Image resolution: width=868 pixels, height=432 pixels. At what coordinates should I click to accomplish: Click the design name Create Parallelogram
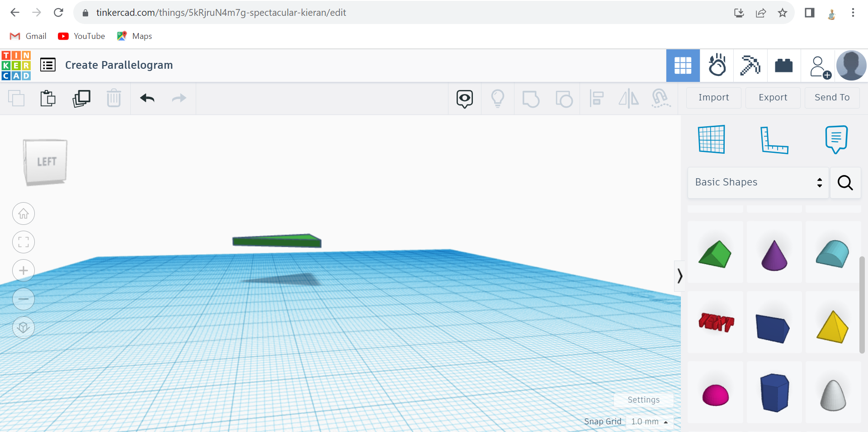pos(119,65)
